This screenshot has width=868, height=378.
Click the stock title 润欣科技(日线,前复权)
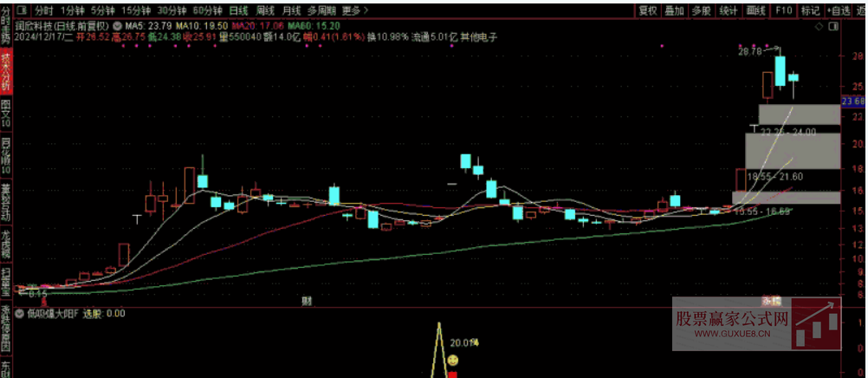[63, 25]
